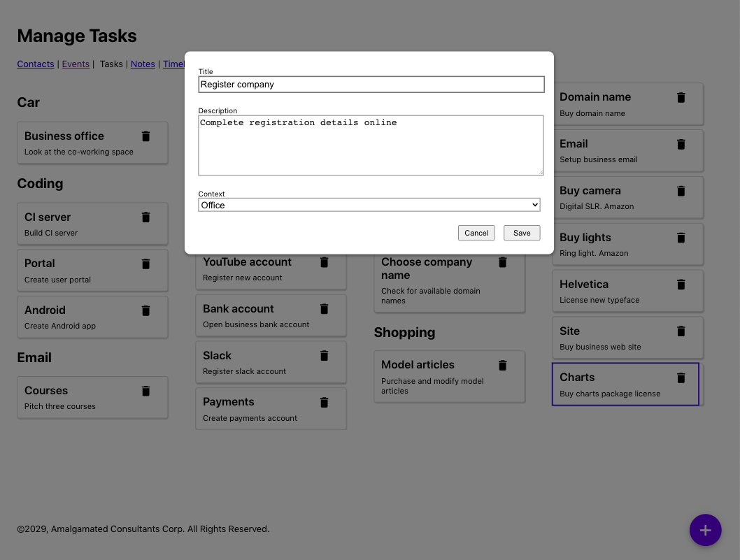
Task: Trash the Buy camera task
Action: [x=681, y=191]
